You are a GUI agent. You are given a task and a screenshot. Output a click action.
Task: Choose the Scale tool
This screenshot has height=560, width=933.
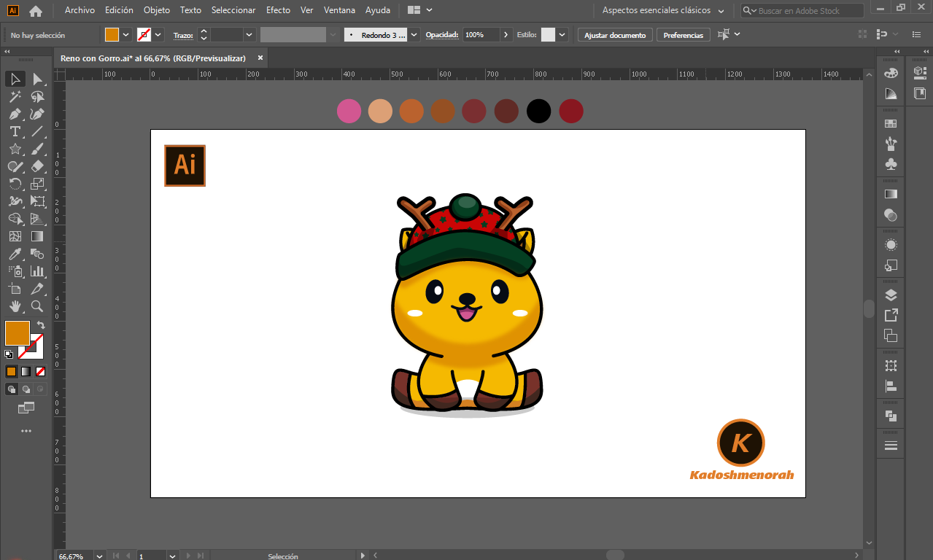[x=37, y=184]
